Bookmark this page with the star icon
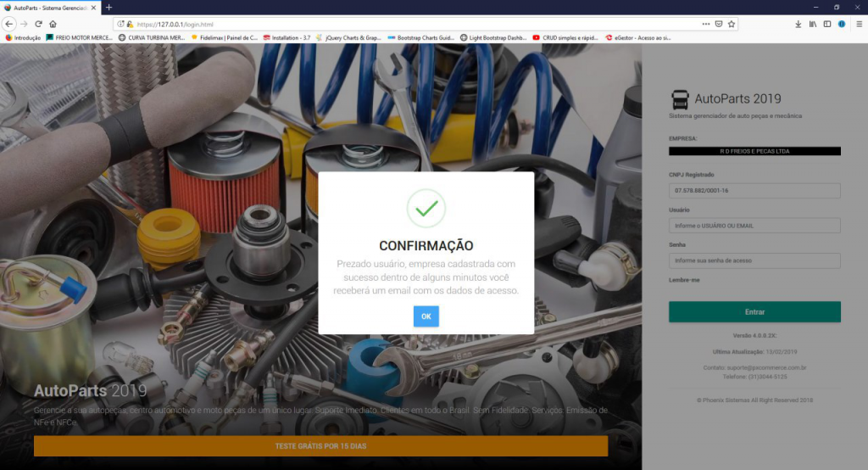This screenshot has width=868, height=470. pyautogui.click(x=732, y=24)
